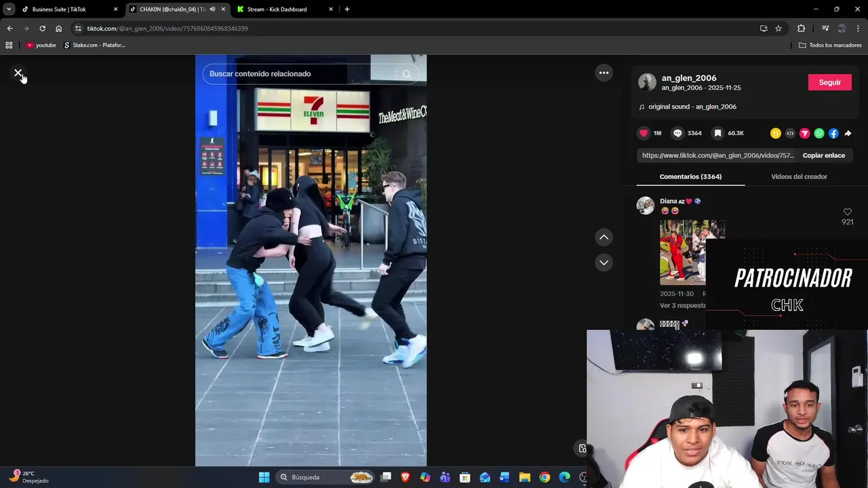
Task: Open the browser profile avatar
Action: (842, 28)
